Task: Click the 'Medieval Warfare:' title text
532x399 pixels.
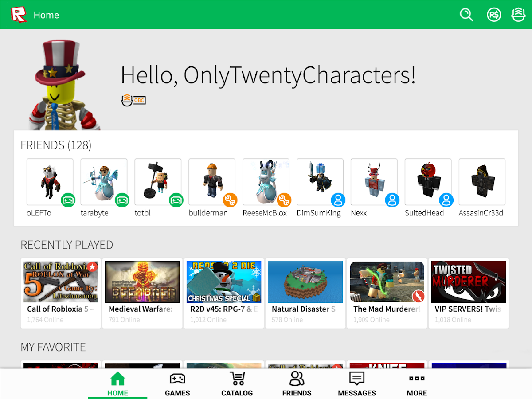Action: [141, 309]
